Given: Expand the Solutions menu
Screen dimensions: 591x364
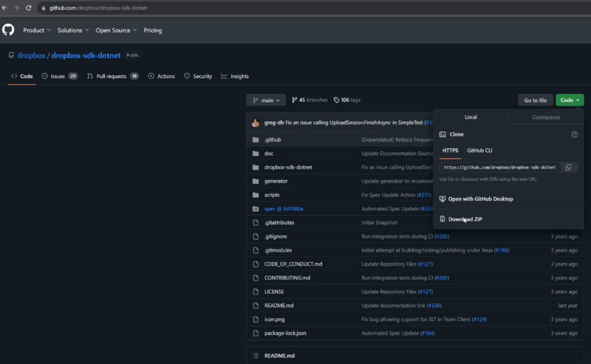Looking at the screenshot, I should click(x=73, y=30).
